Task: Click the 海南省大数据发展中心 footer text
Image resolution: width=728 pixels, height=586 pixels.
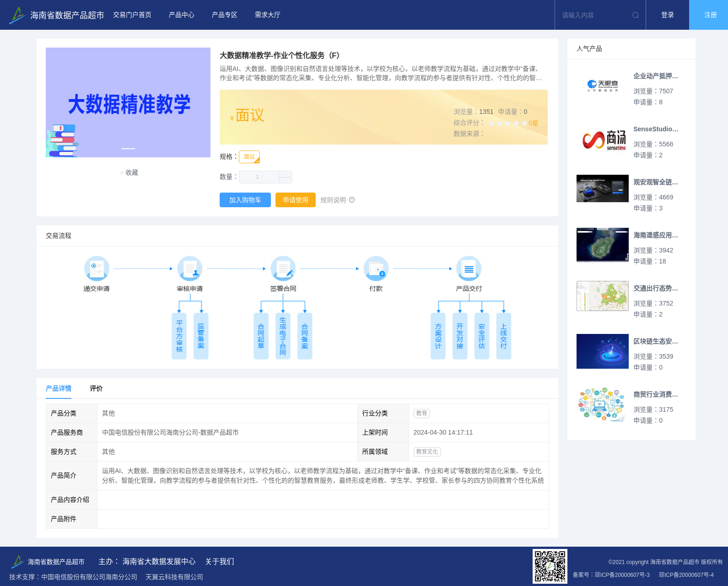Action: coord(159,561)
